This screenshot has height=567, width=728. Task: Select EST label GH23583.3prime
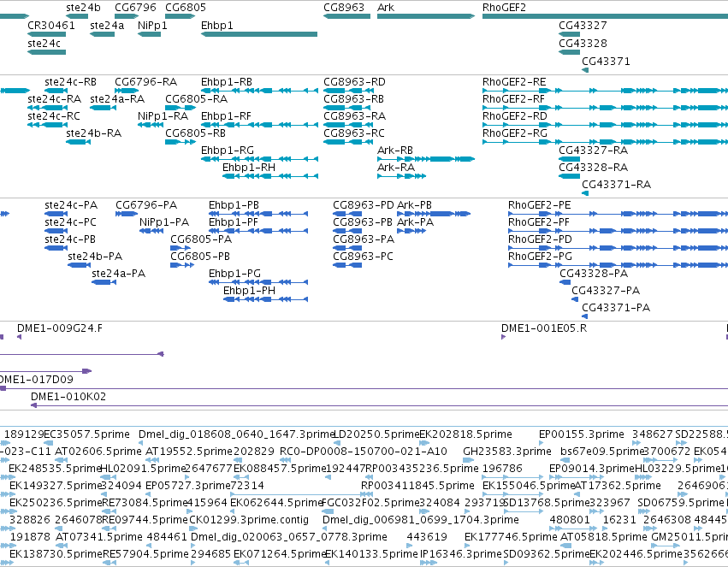pyautogui.click(x=507, y=452)
